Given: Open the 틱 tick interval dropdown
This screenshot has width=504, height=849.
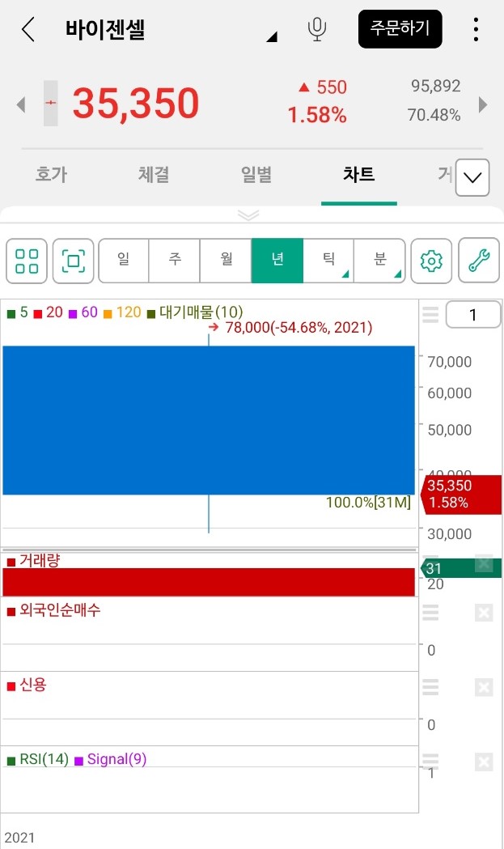Looking at the screenshot, I should pyautogui.click(x=328, y=261).
